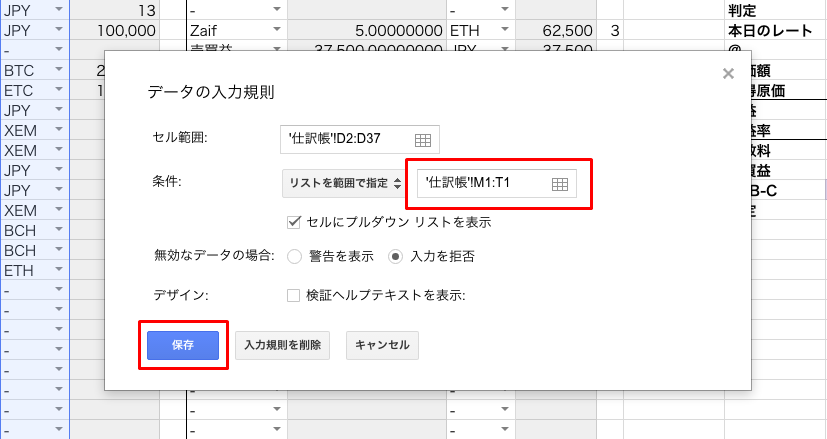Select the 判定 cell at top right

[775, 10]
